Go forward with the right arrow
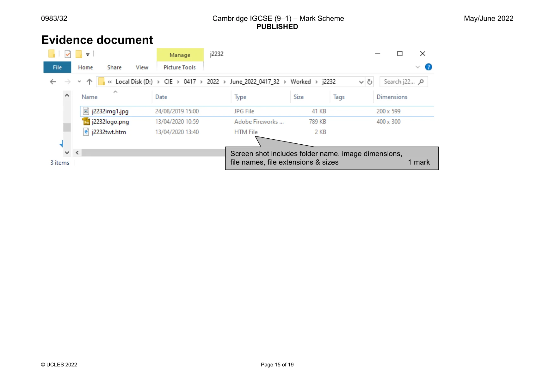The width and height of the screenshot is (555, 392). click(x=67, y=82)
